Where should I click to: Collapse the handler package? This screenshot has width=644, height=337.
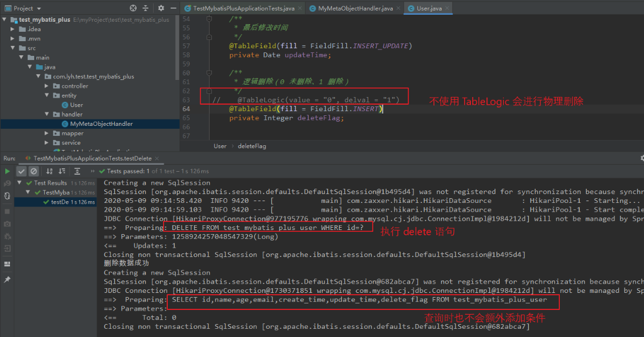47,114
